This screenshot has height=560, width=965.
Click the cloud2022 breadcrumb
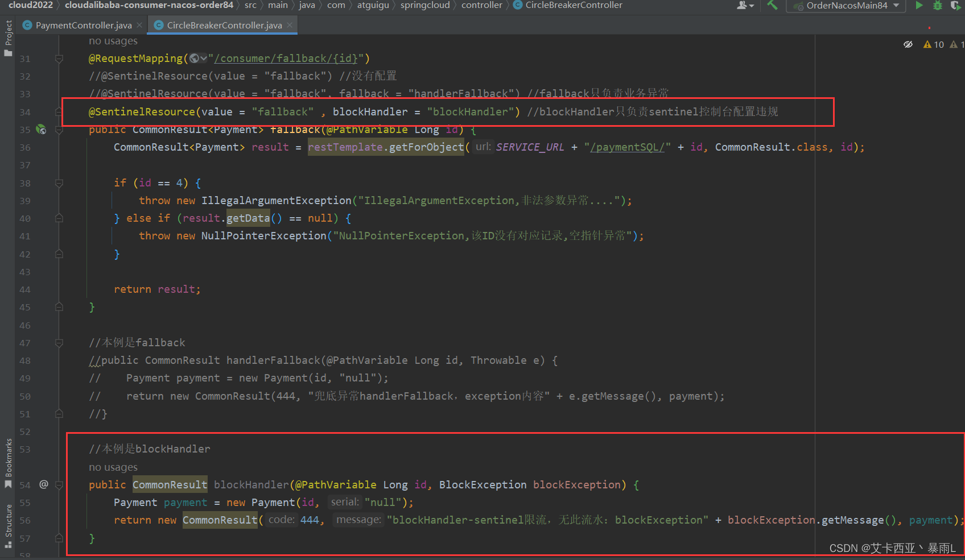[x=30, y=5]
